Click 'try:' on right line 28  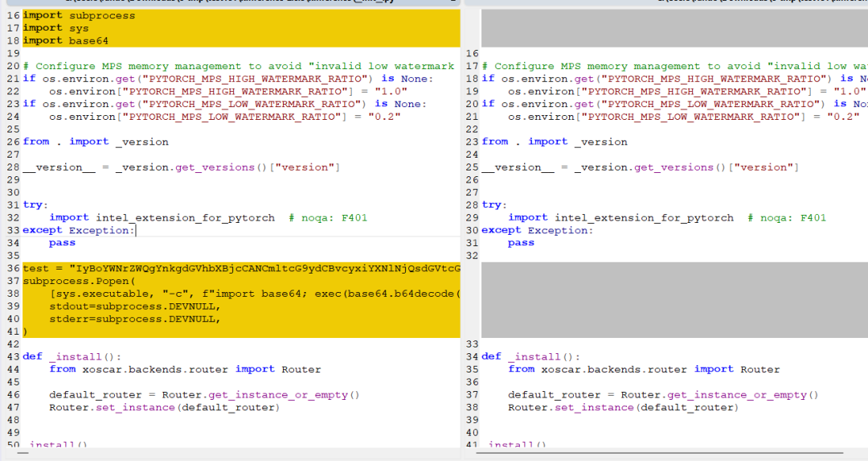click(494, 205)
